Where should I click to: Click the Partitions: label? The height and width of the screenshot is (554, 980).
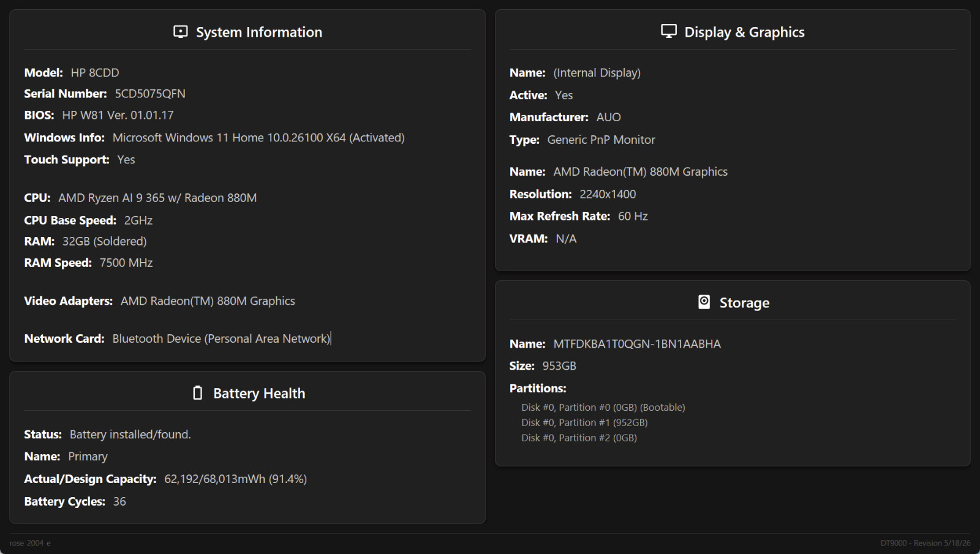click(x=538, y=388)
